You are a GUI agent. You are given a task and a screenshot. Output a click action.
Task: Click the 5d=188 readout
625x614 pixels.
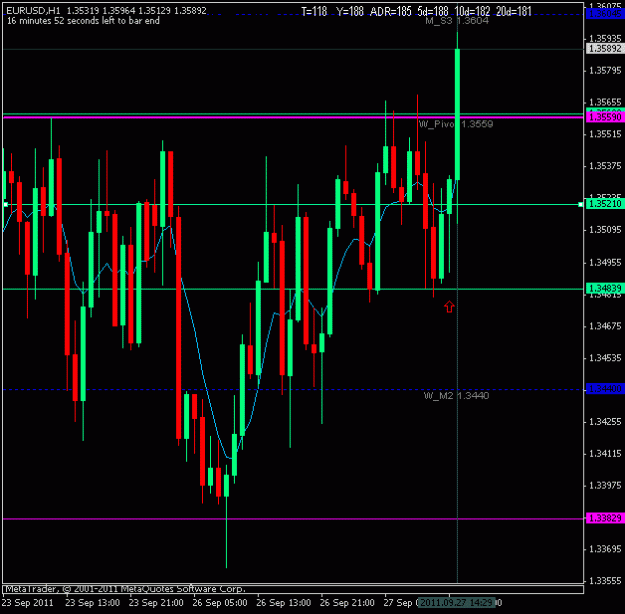point(433,11)
